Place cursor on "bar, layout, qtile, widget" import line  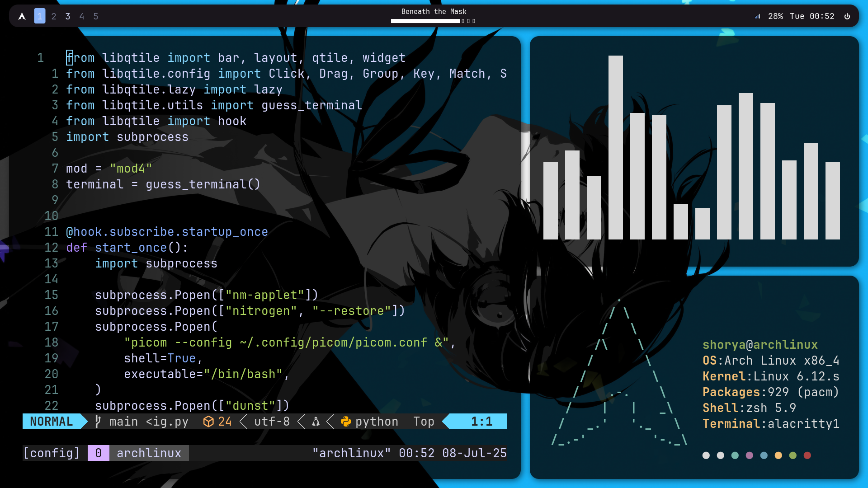point(236,58)
